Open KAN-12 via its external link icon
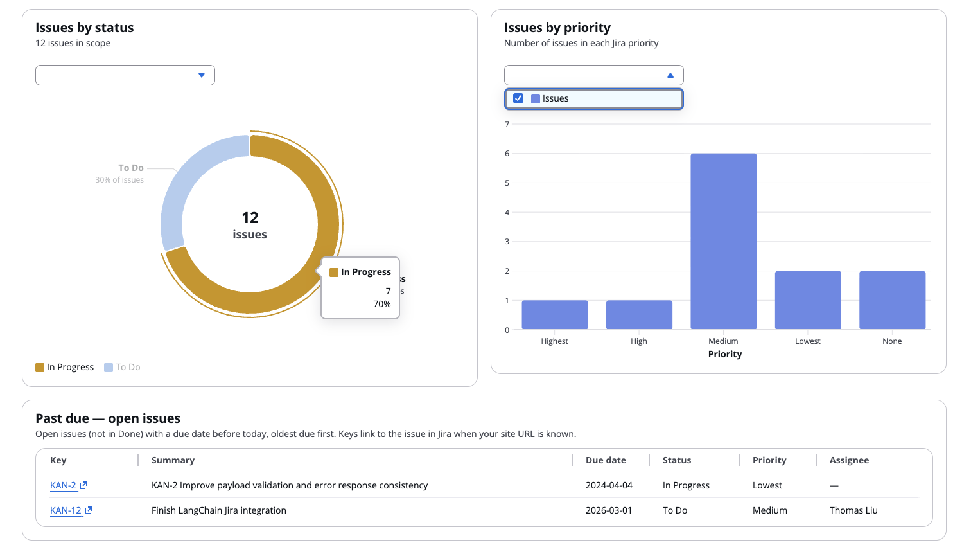The height and width of the screenshot is (554, 980). tap(88, 510)
